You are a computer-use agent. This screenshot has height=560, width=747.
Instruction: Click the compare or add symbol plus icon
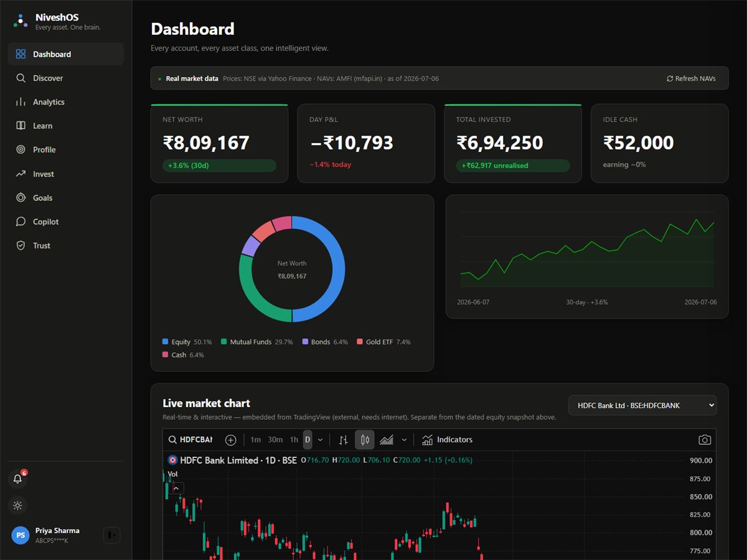point(231,440)
